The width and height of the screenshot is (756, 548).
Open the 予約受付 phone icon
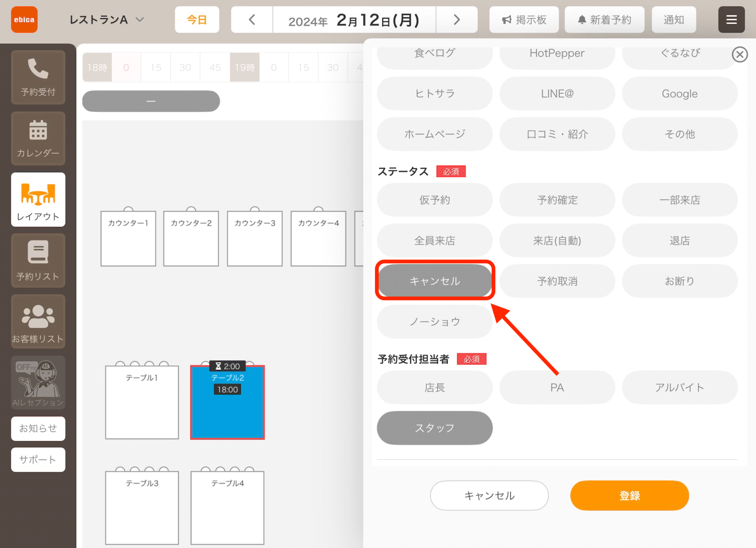tap(38, 77)
